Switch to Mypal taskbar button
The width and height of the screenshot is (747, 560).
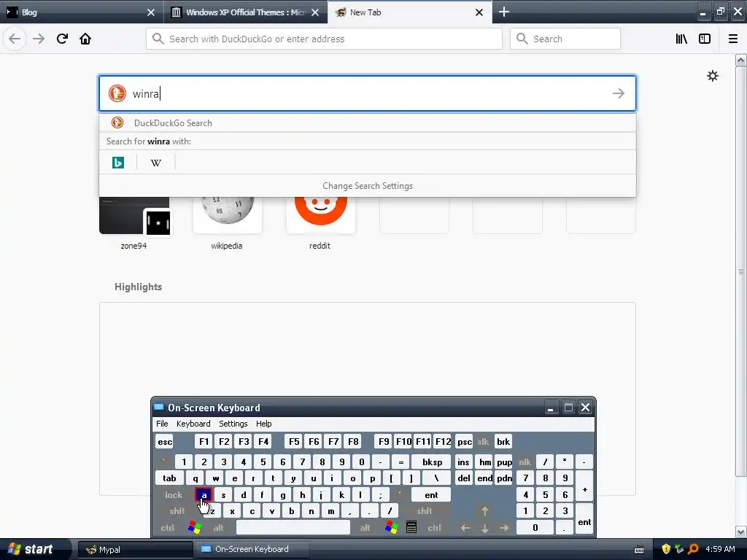135,550
